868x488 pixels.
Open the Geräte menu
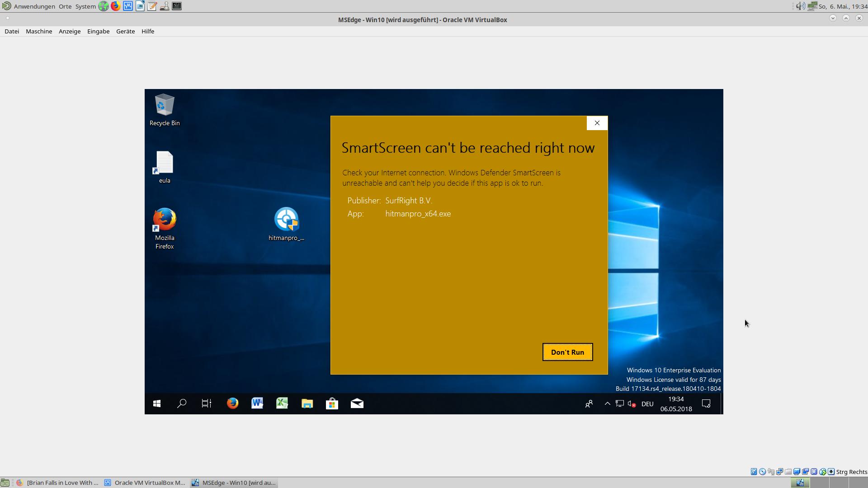coord(125,31)
